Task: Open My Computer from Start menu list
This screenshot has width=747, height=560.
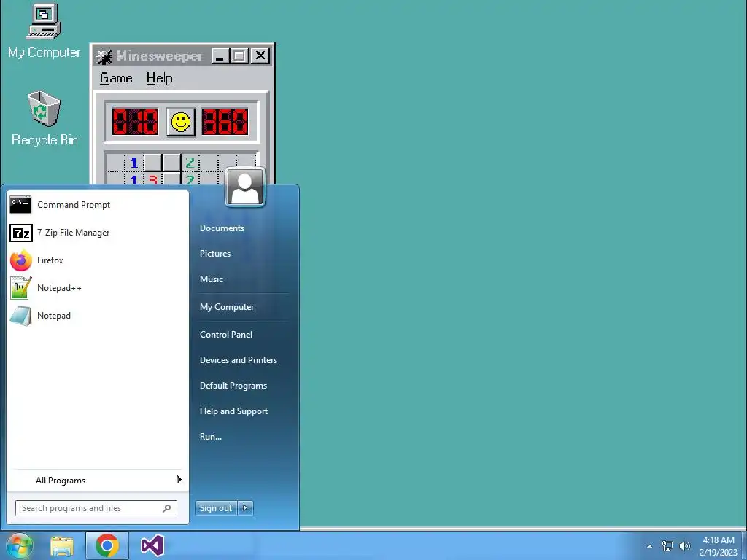Action: pos(227,307)
